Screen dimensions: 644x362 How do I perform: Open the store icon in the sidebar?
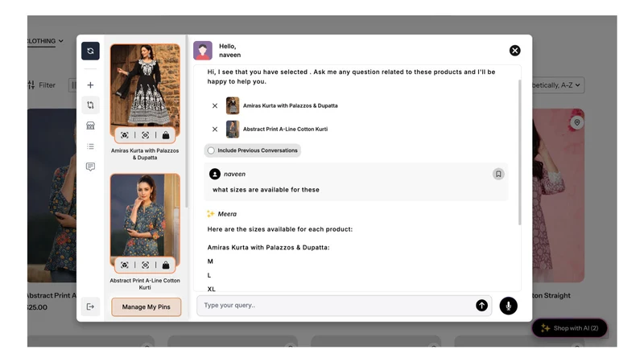[x=90, y=125]
